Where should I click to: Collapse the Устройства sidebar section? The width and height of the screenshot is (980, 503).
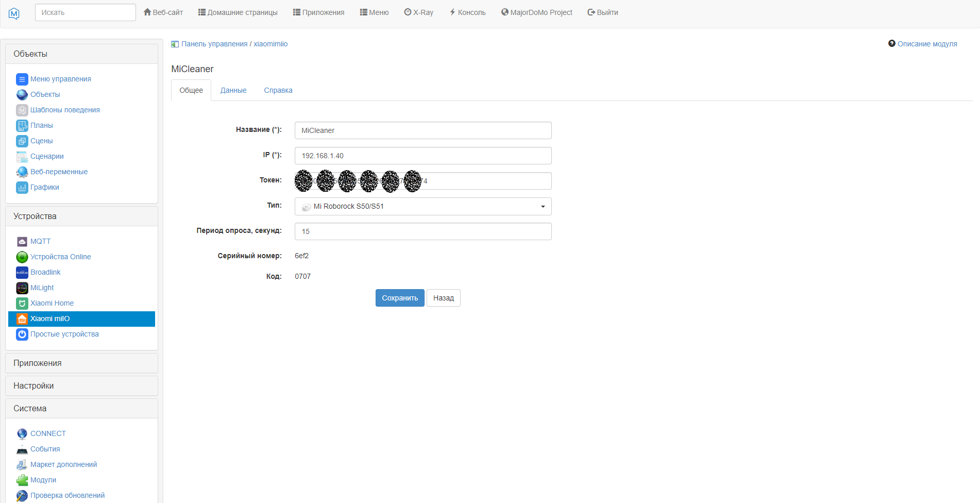[x=81, y=216]
